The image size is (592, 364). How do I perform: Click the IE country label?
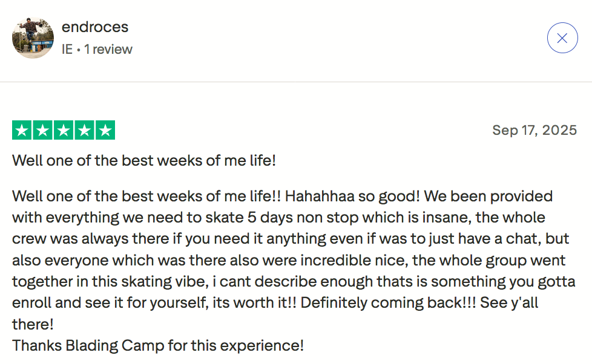click(67, 50)
